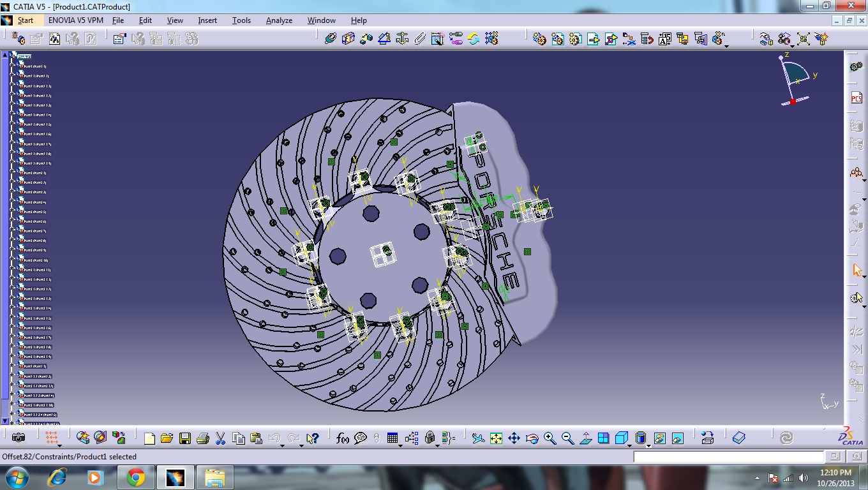Expand the View Mode shading dropdown arrow
The height and width of the screenshot is (490, 868).
click(x=648, y=445)
